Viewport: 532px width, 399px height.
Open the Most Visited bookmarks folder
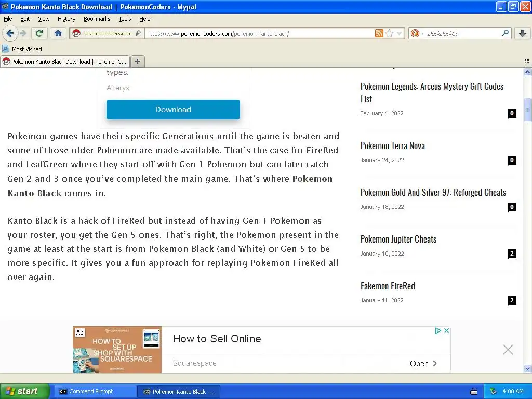[x=22, y=49]
